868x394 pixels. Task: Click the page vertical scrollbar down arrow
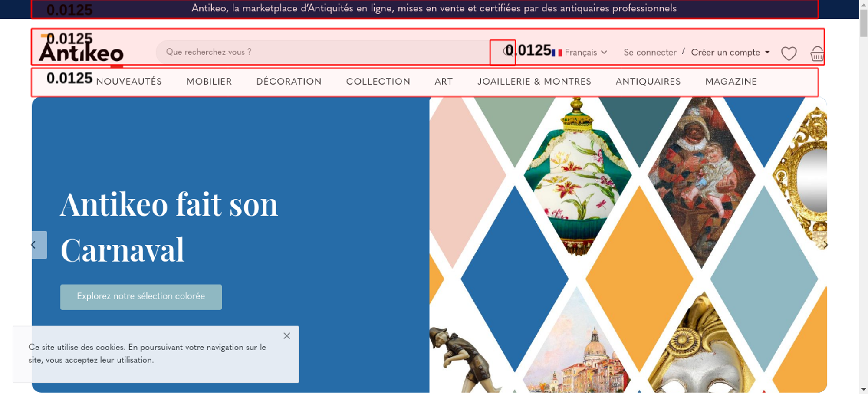[x=863, y=390]
